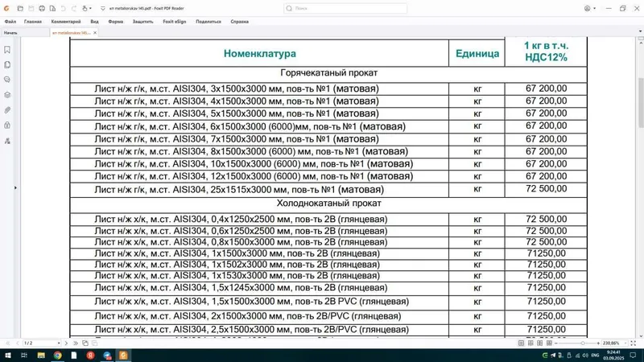Open the Layers panel icon in sidebar
Viewport: 644px width, 362px height.
click(7, 95)
